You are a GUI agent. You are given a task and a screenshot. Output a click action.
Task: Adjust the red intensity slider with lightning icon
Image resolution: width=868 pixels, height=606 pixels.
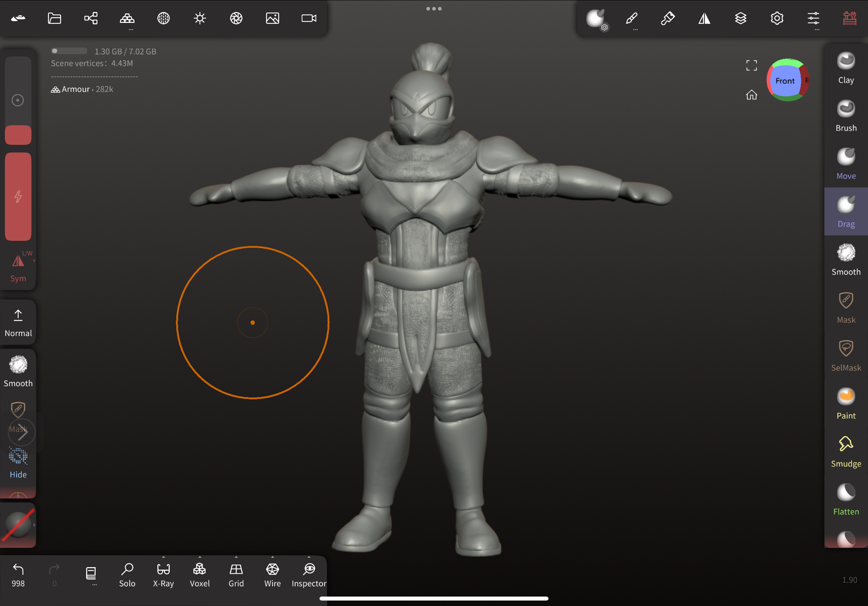[18, 197]
